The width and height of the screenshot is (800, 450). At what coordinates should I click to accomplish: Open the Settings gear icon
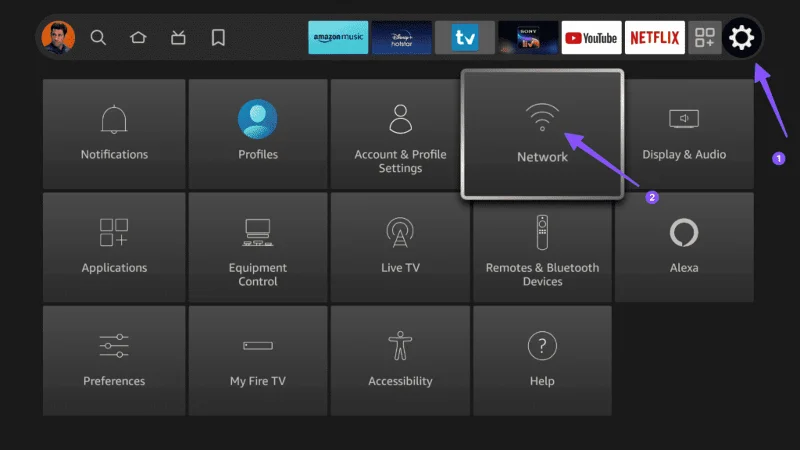(x=741, y=37)
